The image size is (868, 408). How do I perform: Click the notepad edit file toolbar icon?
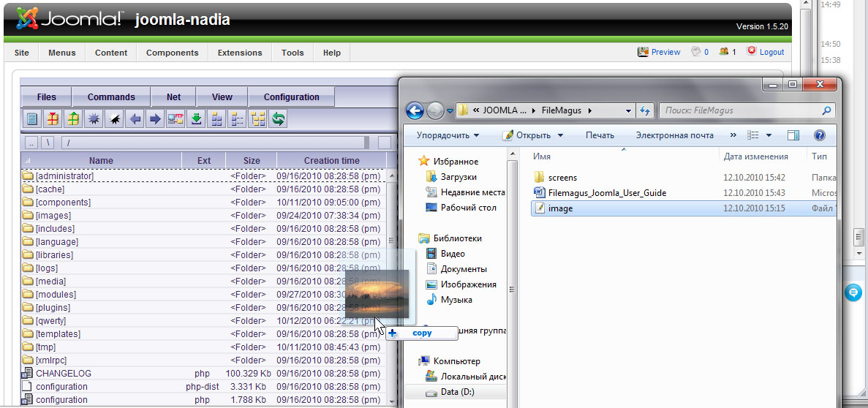point(32,119)
